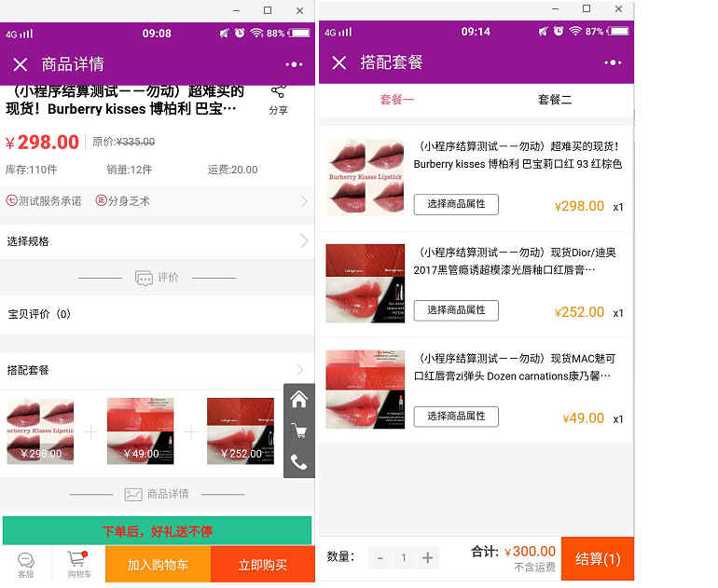The height and width of the screenshot is (588, 718).
Task: Click the 合计 ¥300.00 total amount
Action: [x=530, y=552]
